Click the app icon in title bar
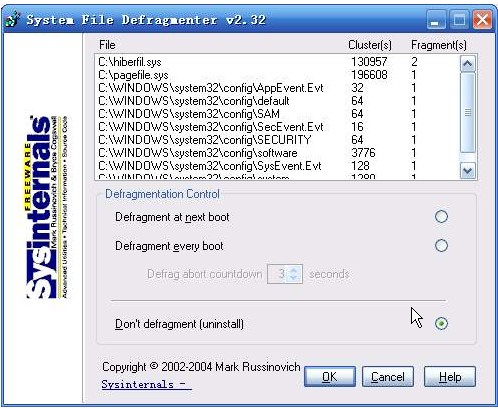This screenshot has height=409, width=498. 13,20
